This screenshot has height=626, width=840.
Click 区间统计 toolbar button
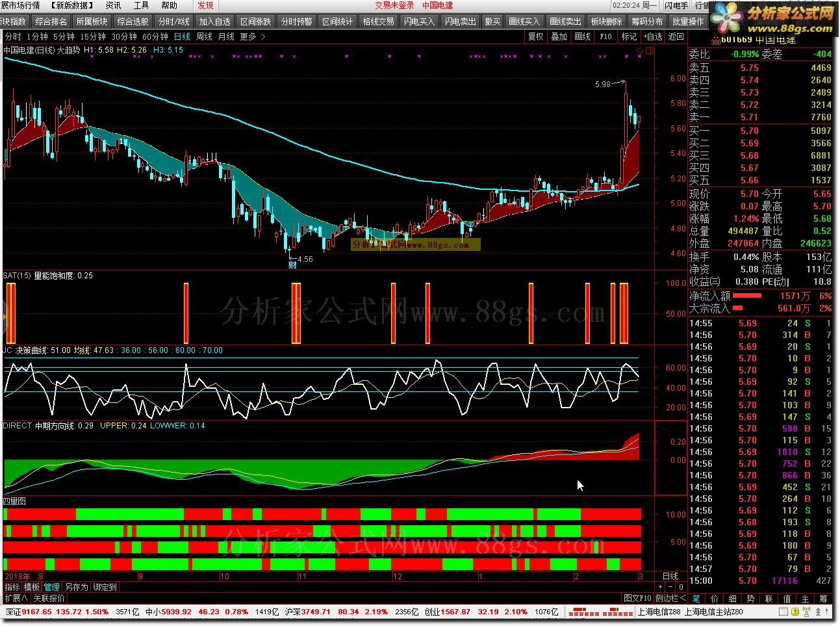click(x=338, y=21)
